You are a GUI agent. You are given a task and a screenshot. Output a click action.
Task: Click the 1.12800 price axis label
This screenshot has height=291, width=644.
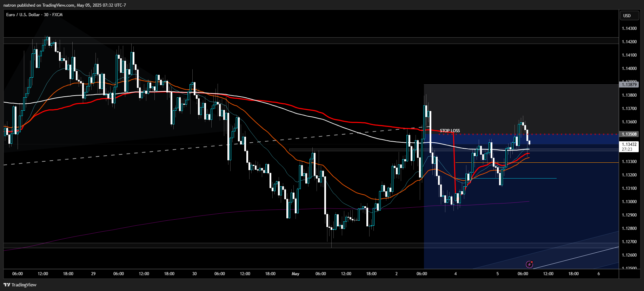629,228
